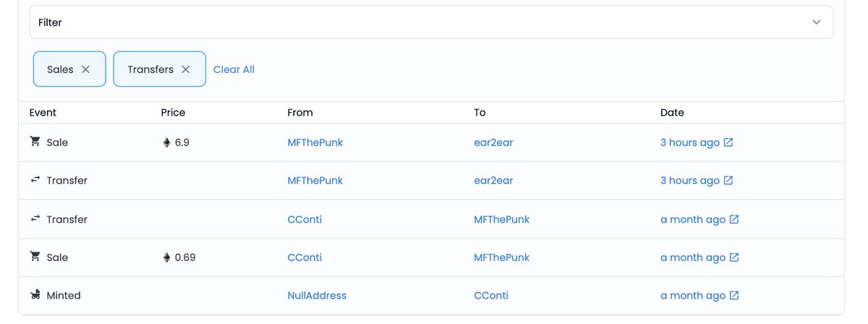Open the external link icon in the ear2ear Transfer row
The width and height of the screenshot is (868, 324).
click(728, 181)
